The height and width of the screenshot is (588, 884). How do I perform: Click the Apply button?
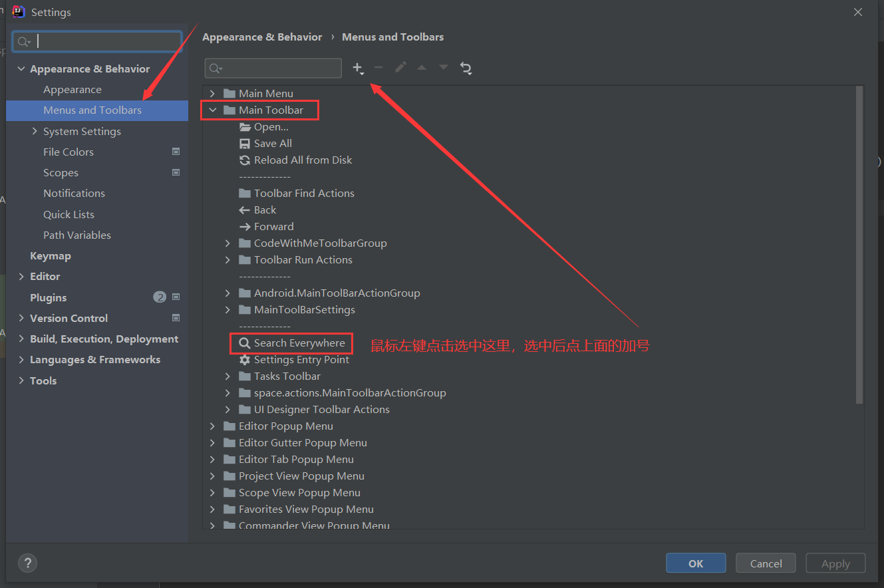click(x=835, y=563)
